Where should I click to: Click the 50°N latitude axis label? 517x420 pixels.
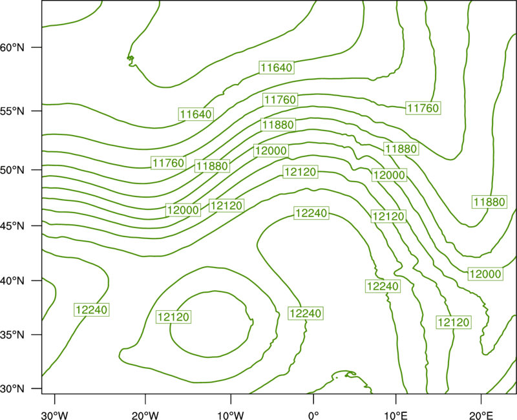point(12,170)
